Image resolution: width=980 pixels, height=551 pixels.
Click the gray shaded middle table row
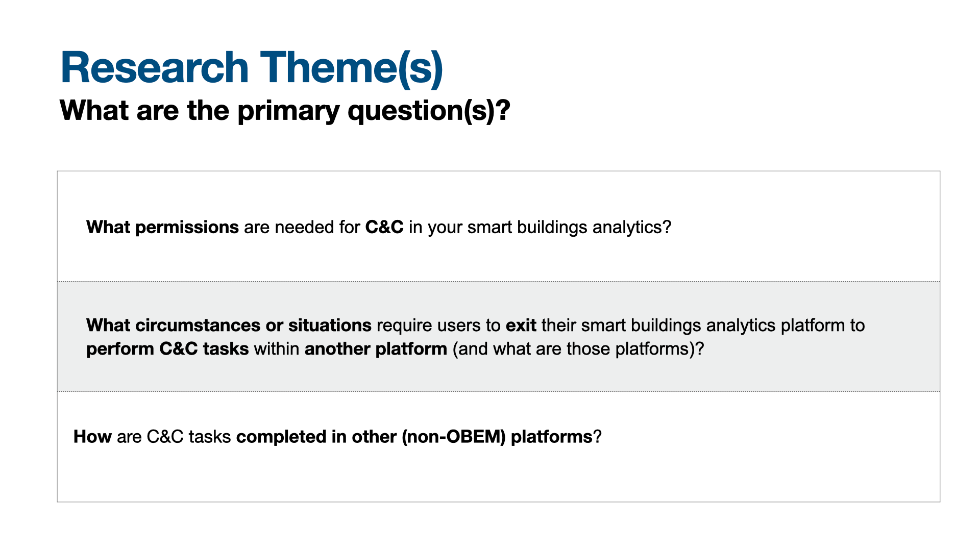[499, 337]
